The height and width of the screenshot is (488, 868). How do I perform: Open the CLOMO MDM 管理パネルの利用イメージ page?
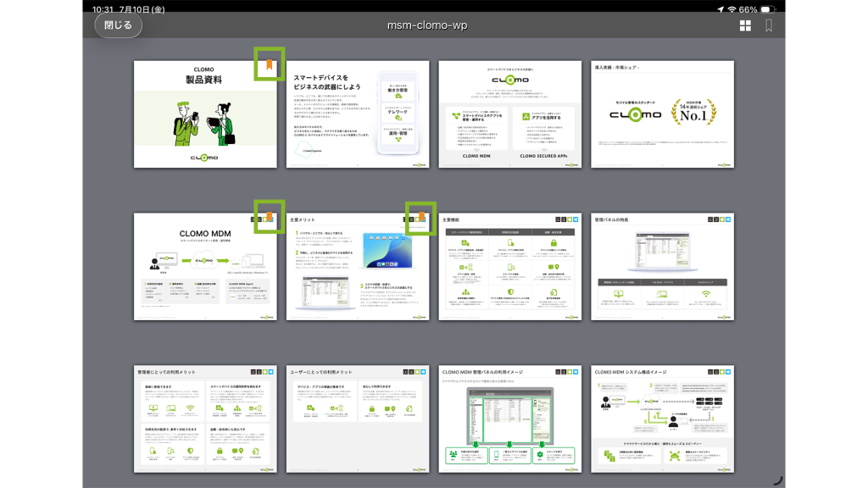(509, 419)
